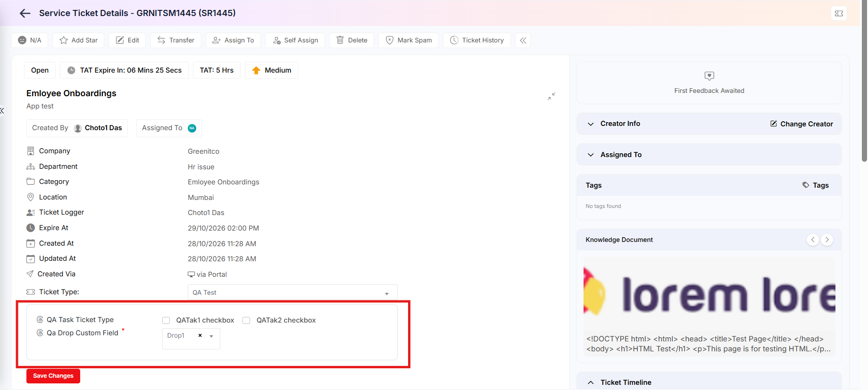Collapse toolbar with double chevron icon

[523, 40]
